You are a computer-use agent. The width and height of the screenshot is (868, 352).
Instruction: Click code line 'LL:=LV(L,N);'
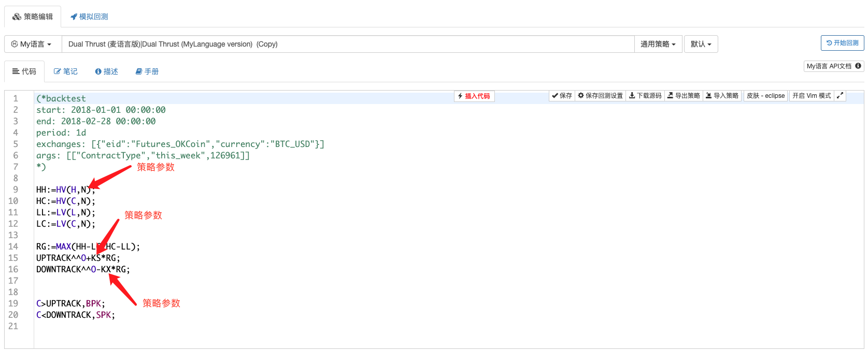click(x=66, y=212)
